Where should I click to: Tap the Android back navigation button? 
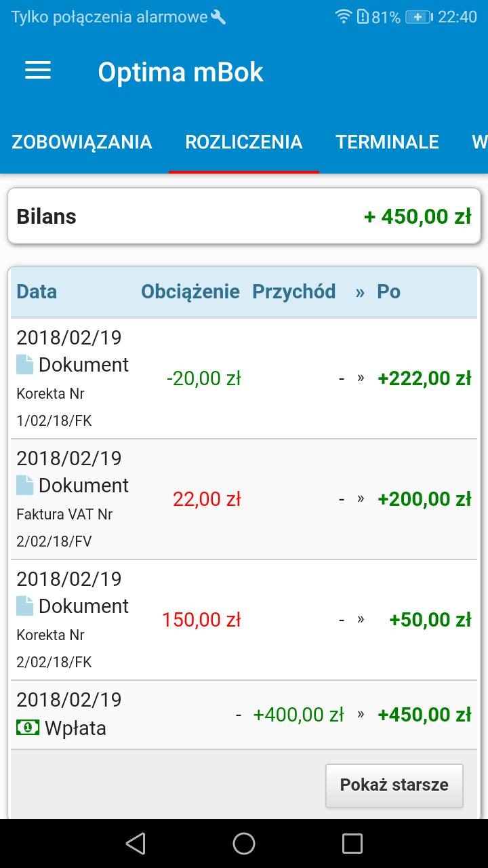pos(136,843)
